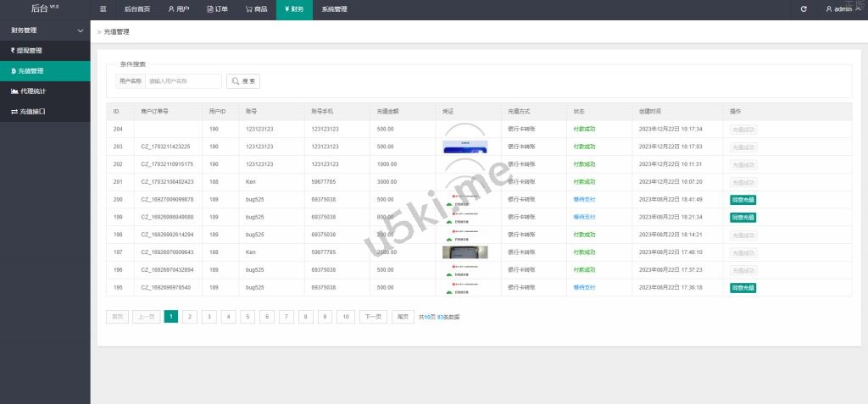Open the 订单 section in the top navigation

tap(217, 9)
